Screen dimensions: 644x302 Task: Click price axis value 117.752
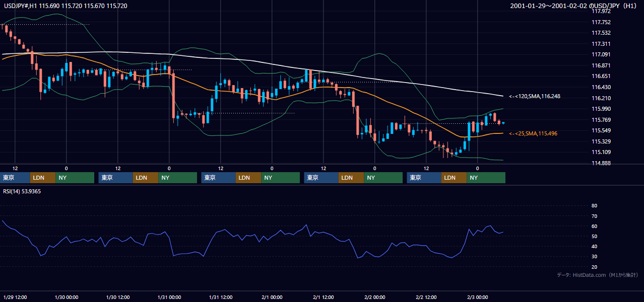coord(600,22)
